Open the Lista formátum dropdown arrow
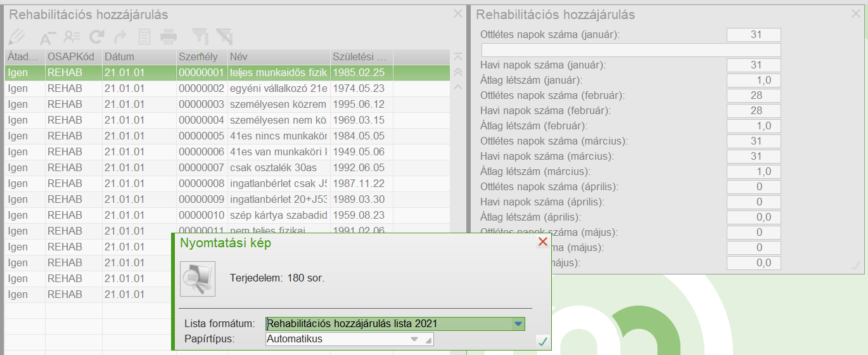The image size is (868, 355). coord(519,324)
